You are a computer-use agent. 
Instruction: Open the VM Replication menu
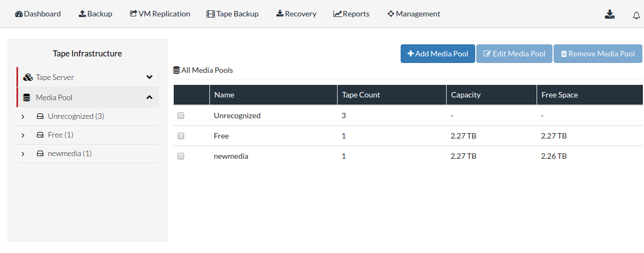point(160,14)
